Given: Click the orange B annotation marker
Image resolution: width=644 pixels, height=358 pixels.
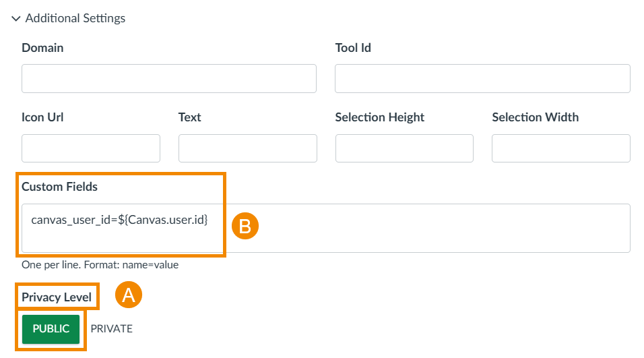Looking at the screenshot, I should click(245, 227).
